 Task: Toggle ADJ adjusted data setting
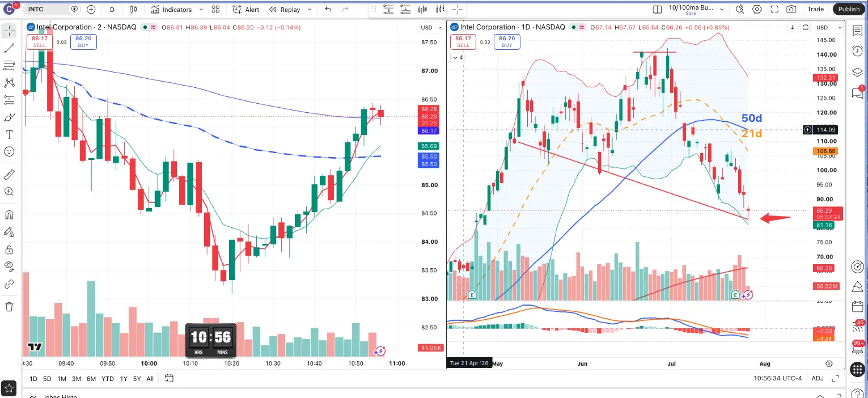(x=818, y=378)
